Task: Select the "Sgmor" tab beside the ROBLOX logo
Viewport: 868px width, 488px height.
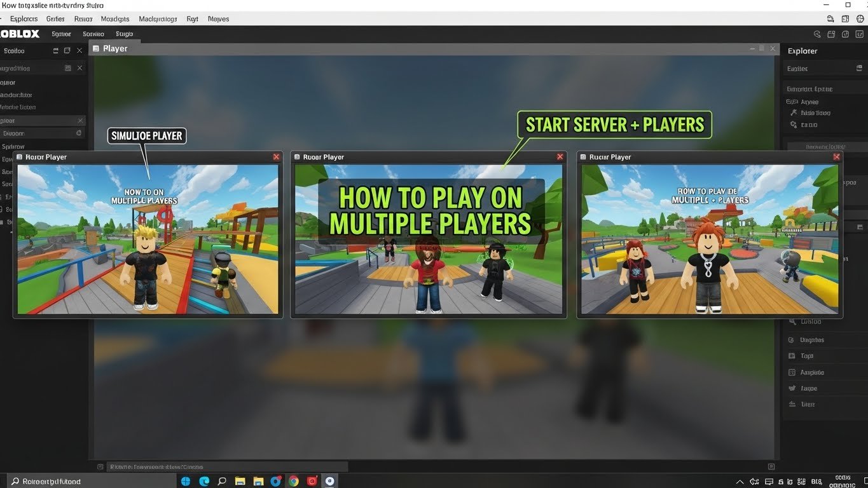Action: tap(61, 34)
